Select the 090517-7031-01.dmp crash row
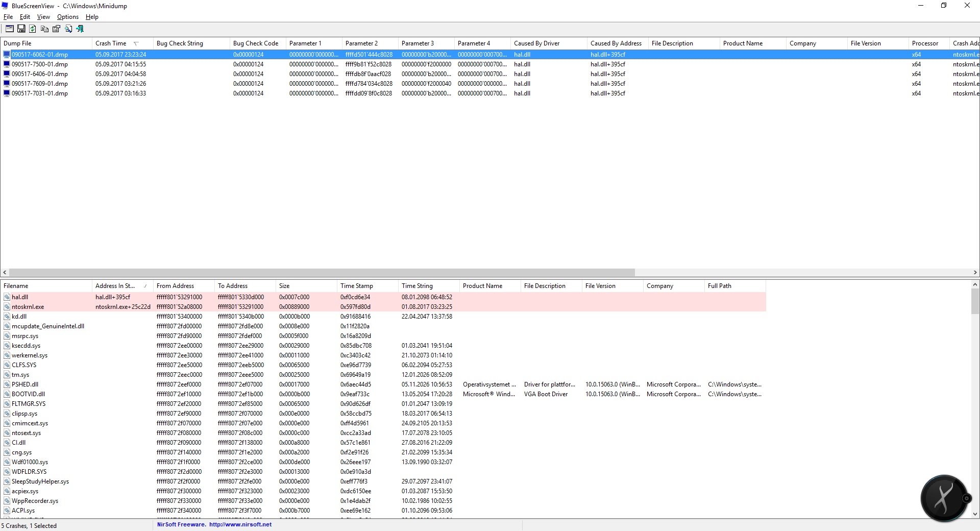 coord(490,93)
